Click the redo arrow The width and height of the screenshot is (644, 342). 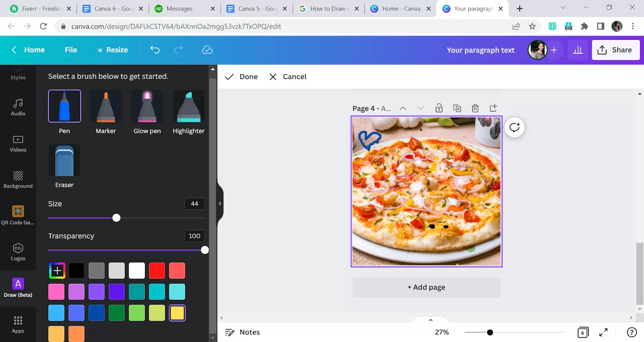(x=178, y=50)
